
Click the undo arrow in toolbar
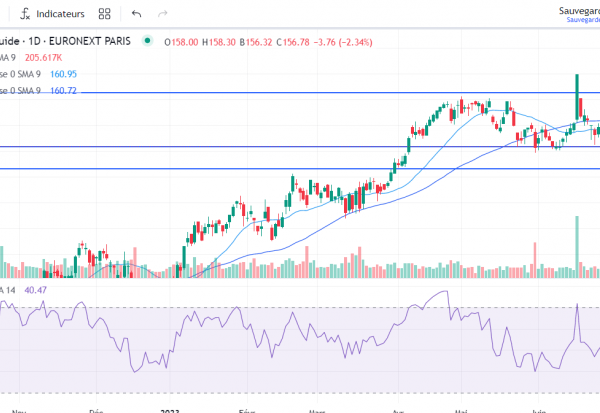point(136,14)
